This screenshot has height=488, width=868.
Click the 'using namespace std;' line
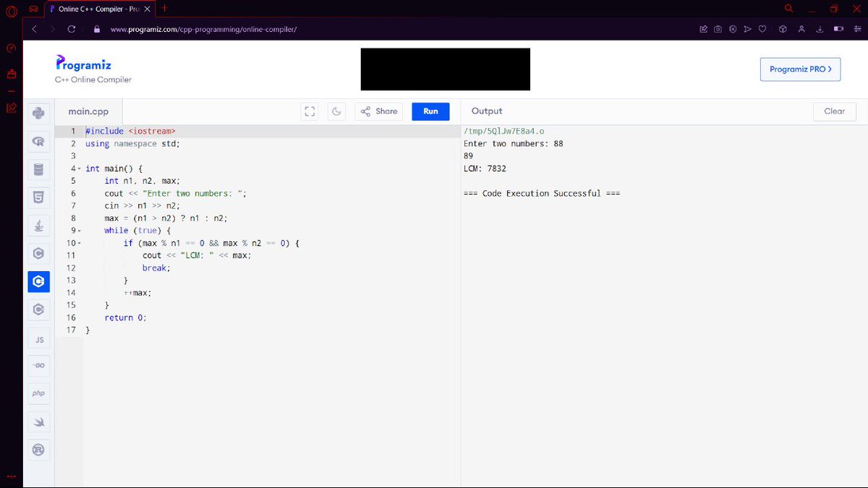coord(132,144)
